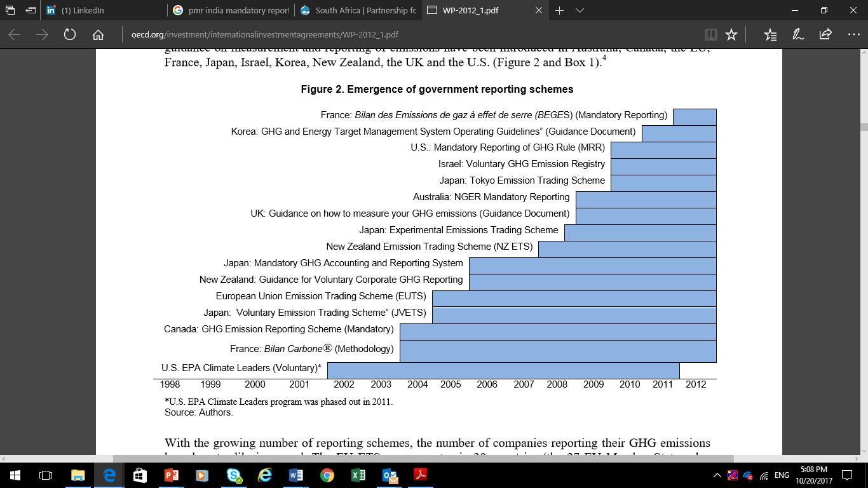Viewport: 868px width, 488px height.
Task: Click the OneDrive sync error tray icon
Action: 748,475
